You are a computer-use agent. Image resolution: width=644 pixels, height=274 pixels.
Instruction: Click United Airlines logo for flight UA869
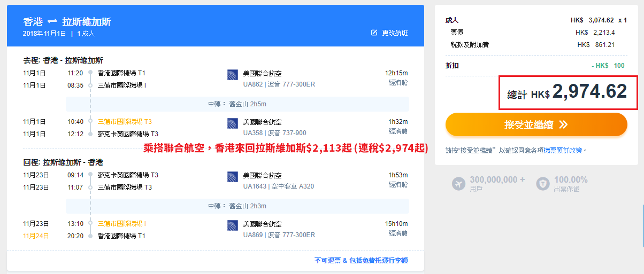tap(232, 226)
